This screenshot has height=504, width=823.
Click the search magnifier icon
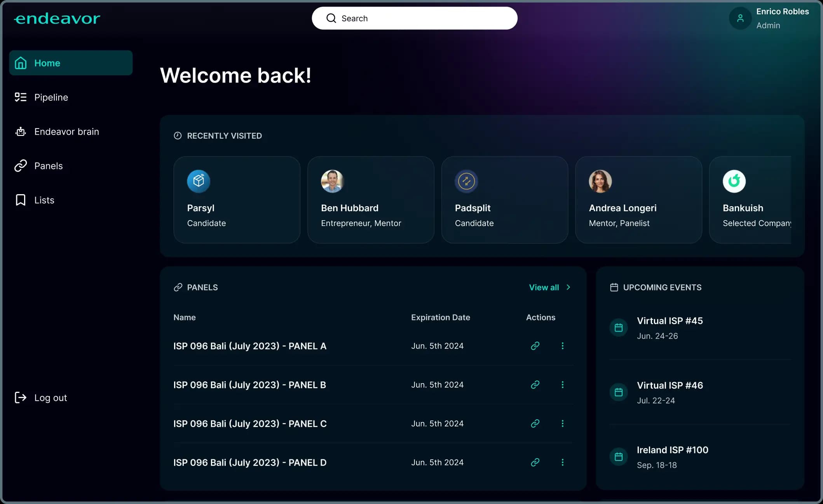(331, 18)
